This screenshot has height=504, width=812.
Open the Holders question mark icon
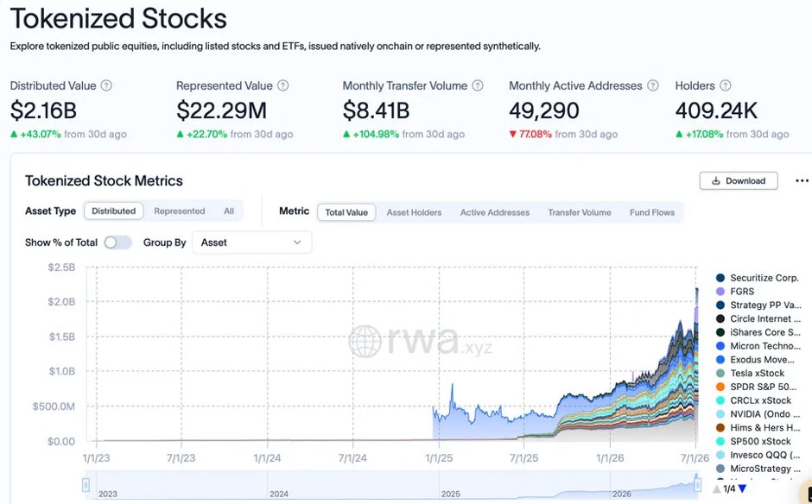click(726, 86)
